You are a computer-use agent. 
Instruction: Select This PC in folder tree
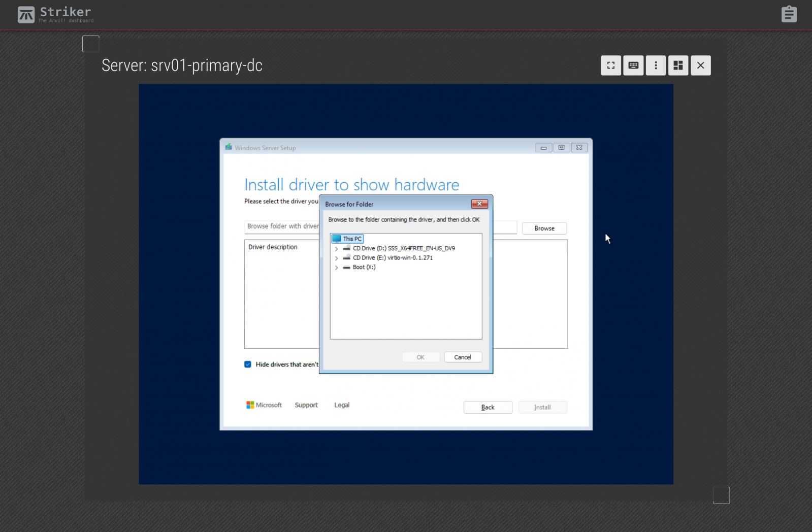click(351, 239)
